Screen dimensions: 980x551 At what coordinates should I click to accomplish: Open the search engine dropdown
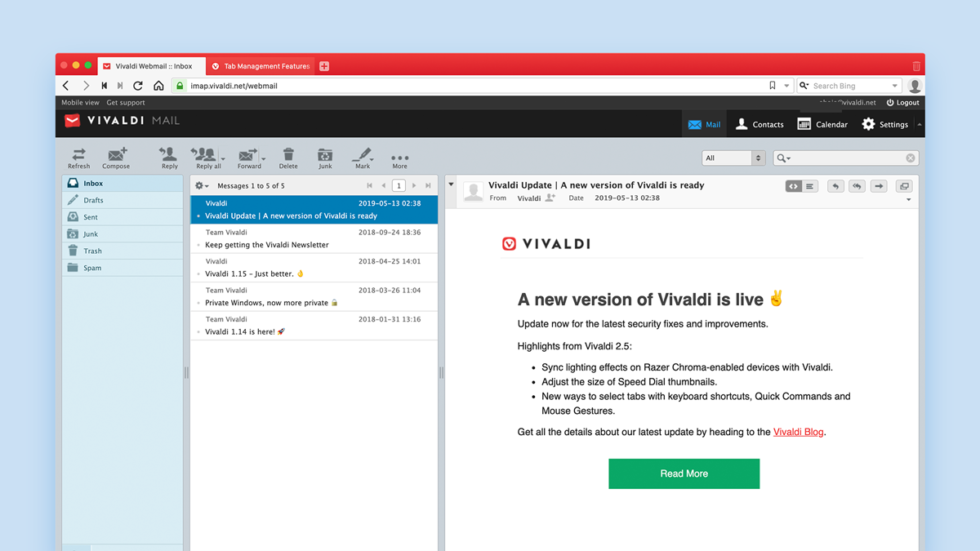895,86
